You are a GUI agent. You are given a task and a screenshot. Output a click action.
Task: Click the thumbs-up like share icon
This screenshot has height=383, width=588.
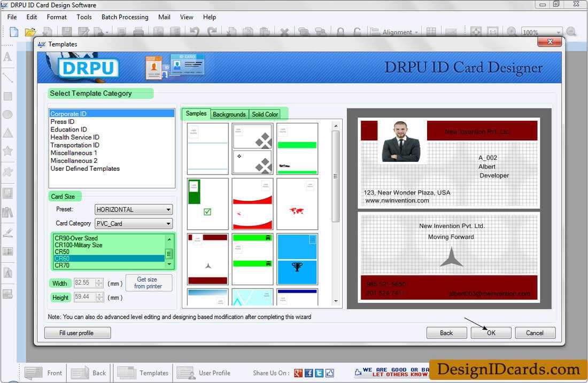pos(330,373)
